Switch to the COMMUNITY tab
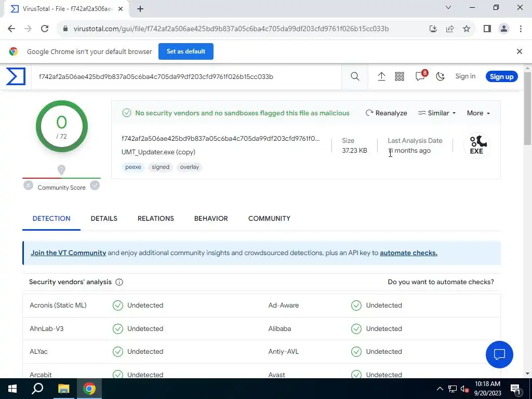This screenshot has width=532, height=399. coord(270,219)
